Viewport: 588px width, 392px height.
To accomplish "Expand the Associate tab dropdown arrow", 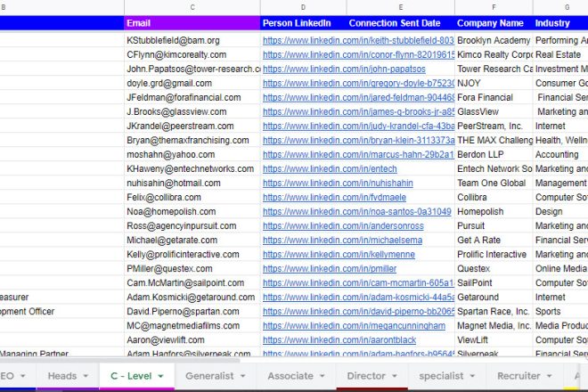I will click(x=323, y=376).
